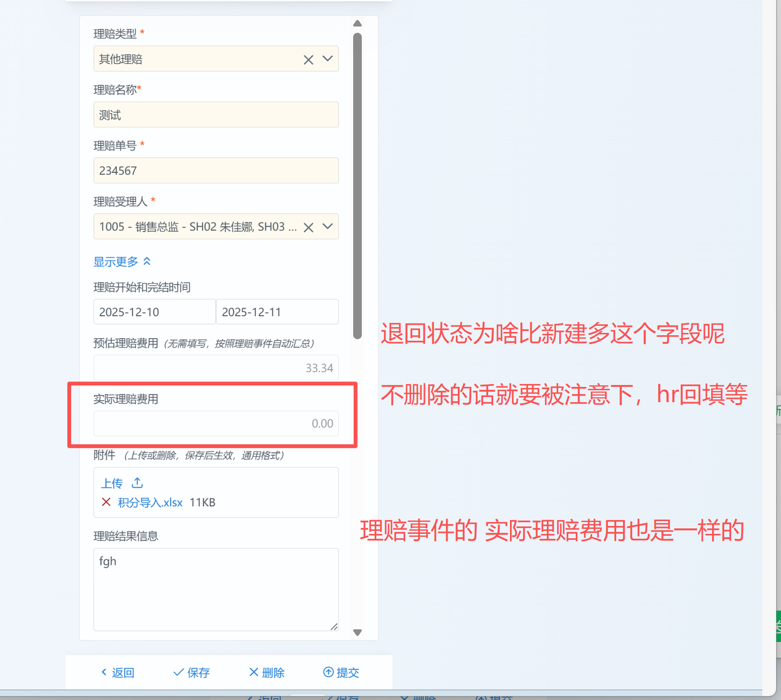Click the scrollbar down arrow of form

(358, 633)
